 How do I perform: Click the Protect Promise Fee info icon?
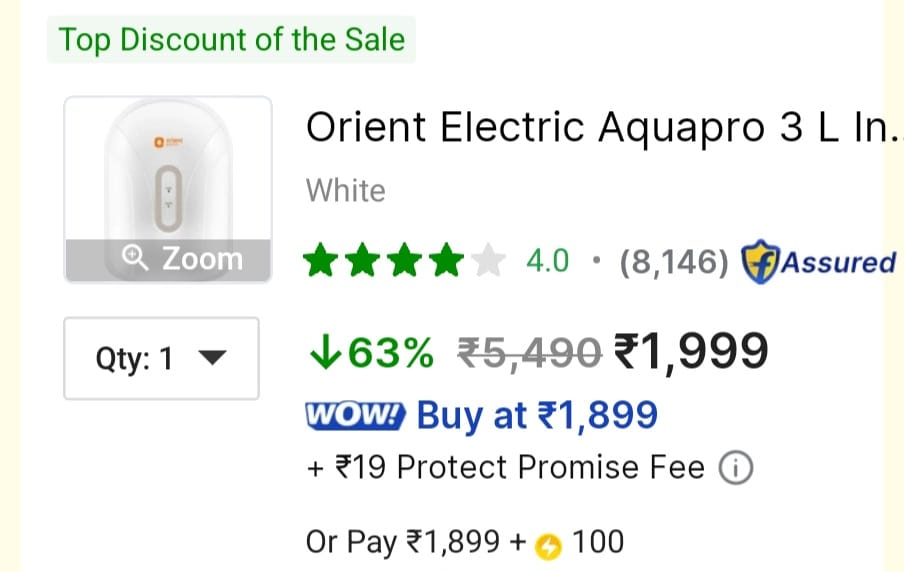(x=736, y=468)
